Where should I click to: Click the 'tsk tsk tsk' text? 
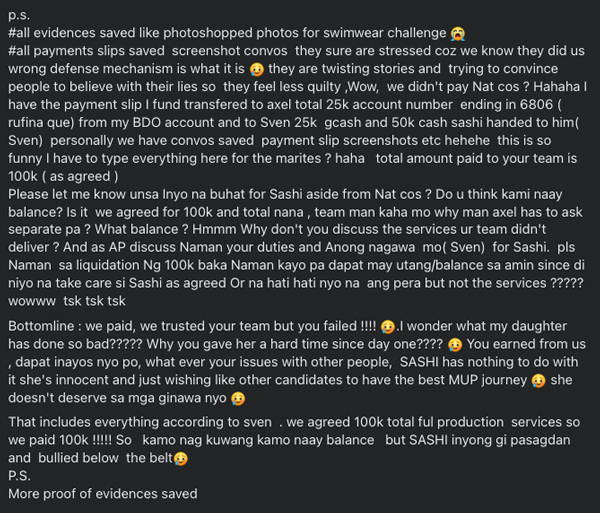click(94, 301)
